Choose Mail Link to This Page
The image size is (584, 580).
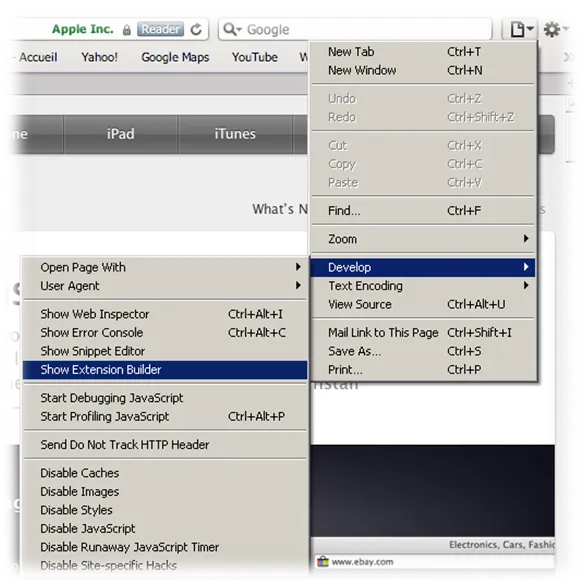tap(422, 332)
